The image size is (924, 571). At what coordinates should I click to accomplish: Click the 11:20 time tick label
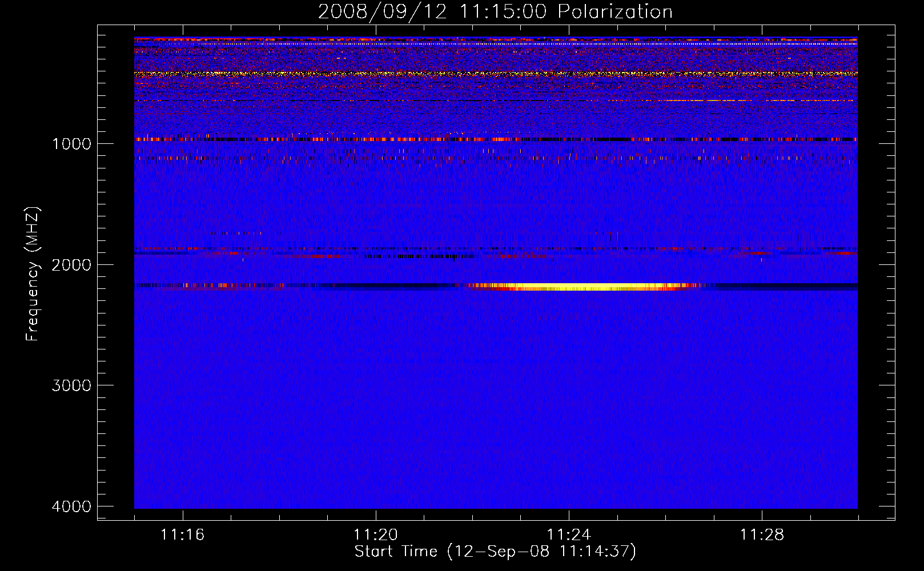tap(375, 535)
